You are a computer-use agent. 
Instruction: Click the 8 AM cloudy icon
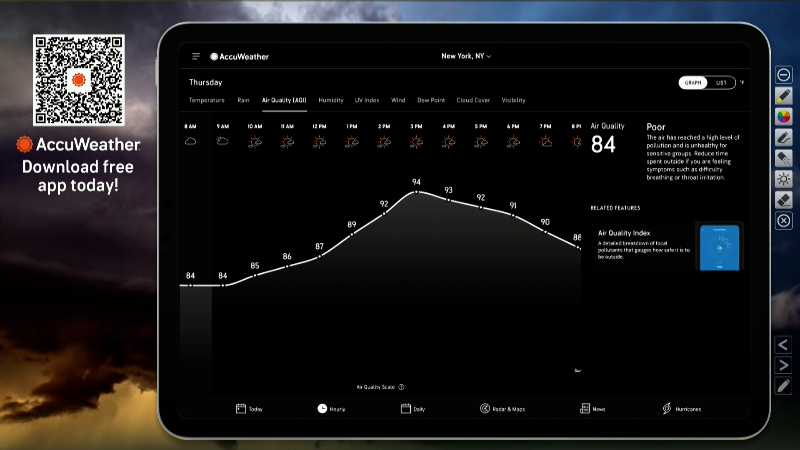click(190, 141)
